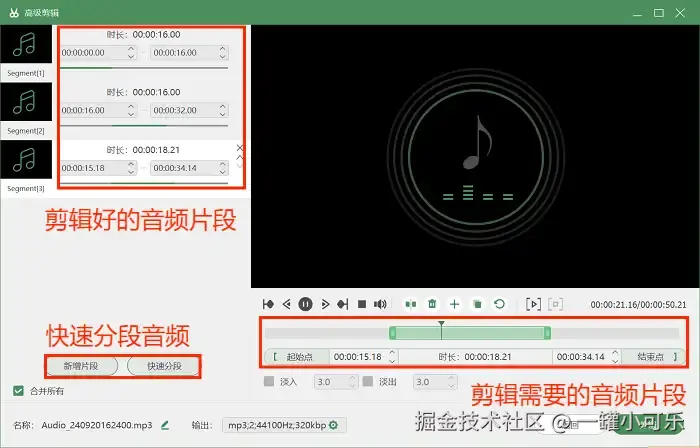Viewport: 700px width, 448px height.
Task: Stop playback with the square icon
Action: click(x=362, y=304)
